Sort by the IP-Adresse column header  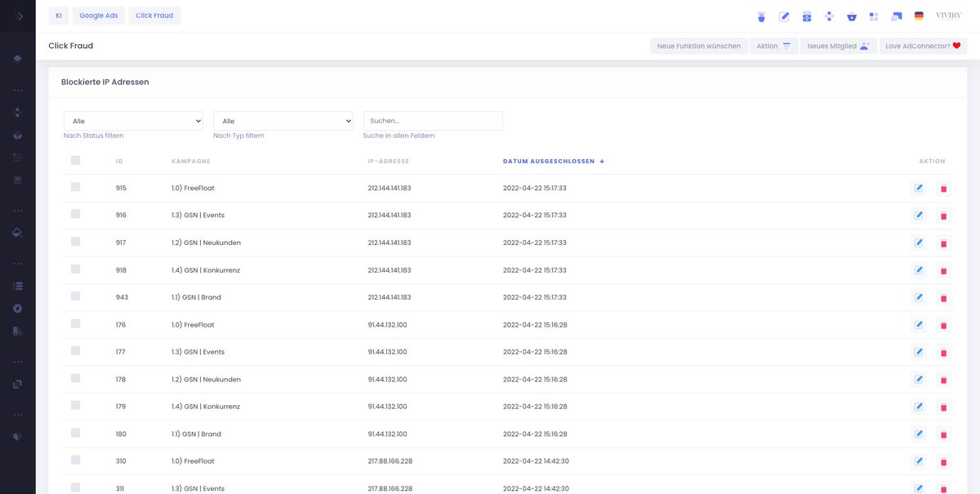pyautogui.click(x=389, y=162)
